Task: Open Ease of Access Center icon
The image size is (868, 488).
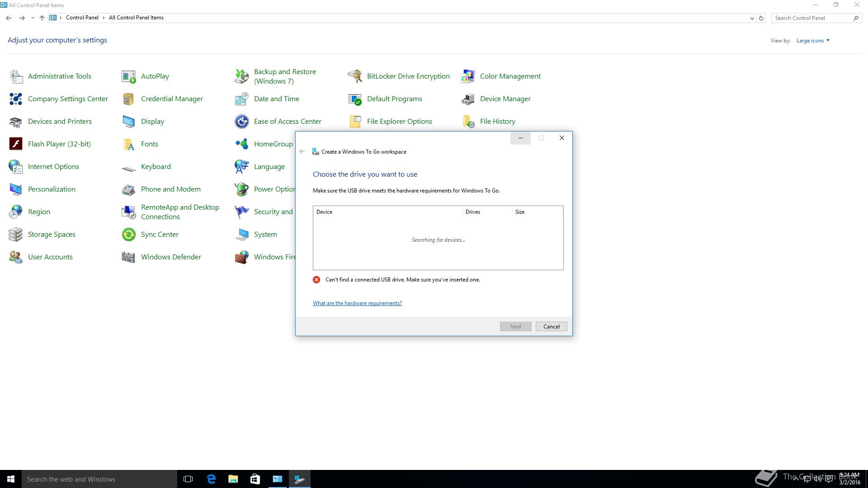Action: (x=242, y=122)
